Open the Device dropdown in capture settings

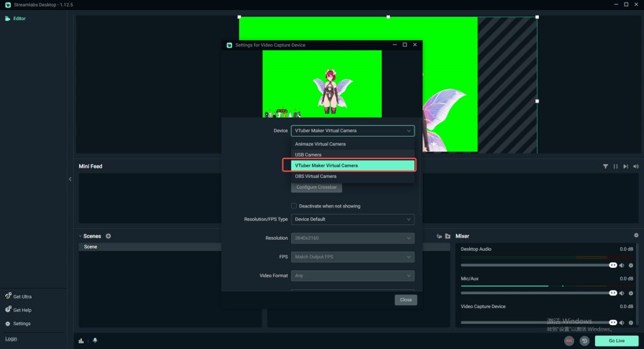pyautogui.click(x=353, y=131)
